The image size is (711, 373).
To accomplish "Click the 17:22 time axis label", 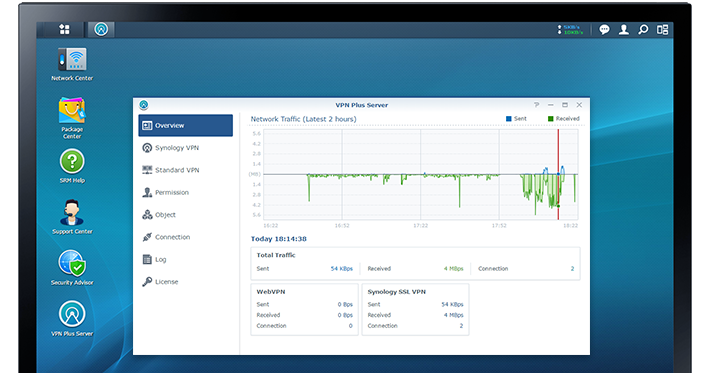I will (x=420, y=225).
